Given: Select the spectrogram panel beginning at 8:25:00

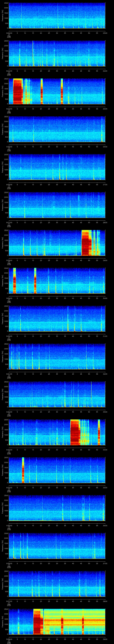Looking at the screenshot, I should point(57,129).
